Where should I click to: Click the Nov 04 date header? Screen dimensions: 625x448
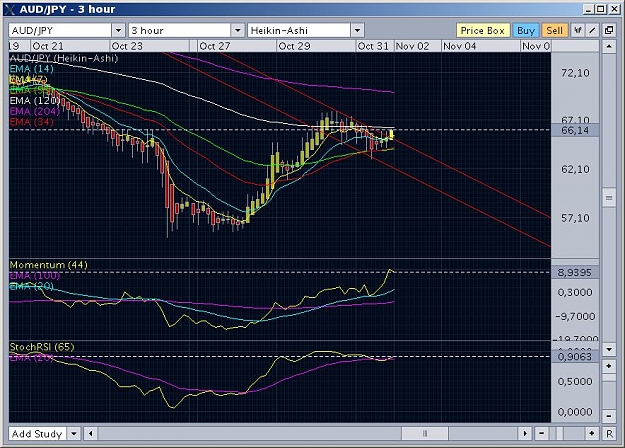460,46
